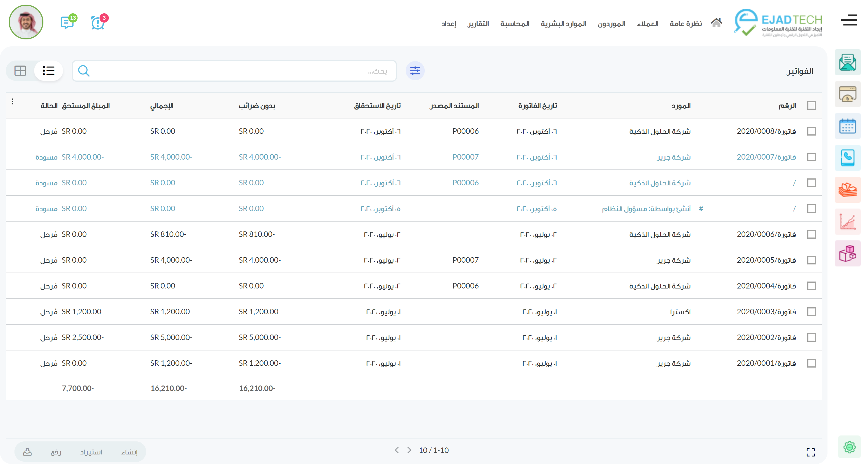This screenshot has width=868, height=464.
Task: Click the إنشاء create button
Action: point(129,452)
